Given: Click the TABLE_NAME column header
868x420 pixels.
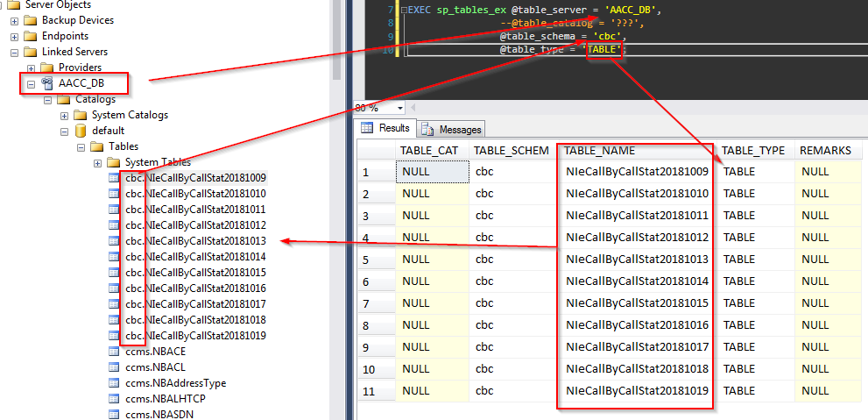Looking at the screenshot, I should click(x=636, y=150).
